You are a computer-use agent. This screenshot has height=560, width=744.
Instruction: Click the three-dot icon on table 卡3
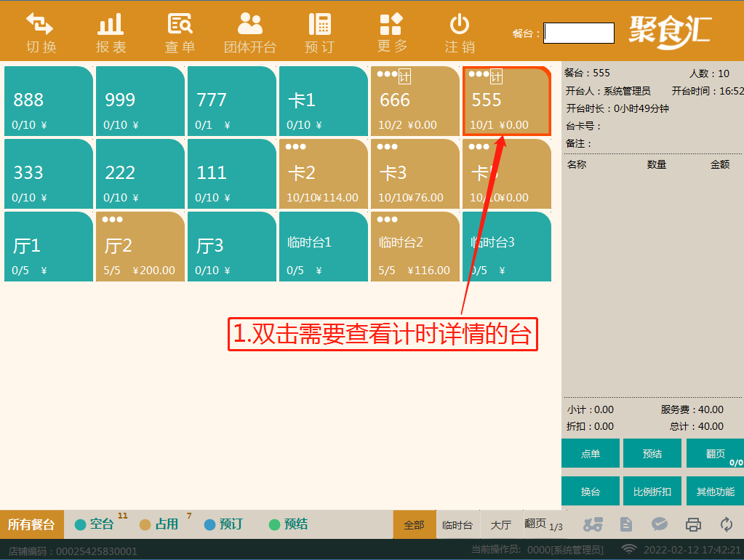pyautogui.click(x=387, y=147)
